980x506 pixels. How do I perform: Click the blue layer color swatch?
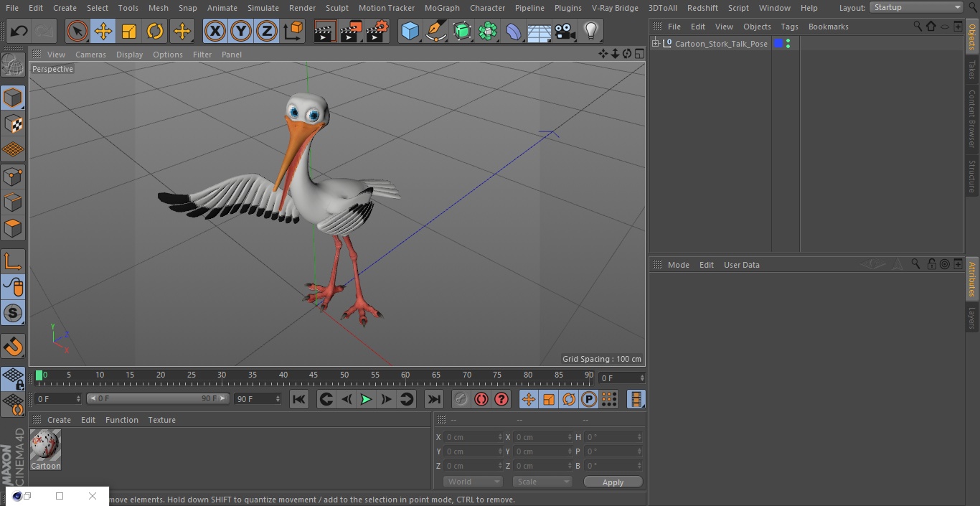778,44
